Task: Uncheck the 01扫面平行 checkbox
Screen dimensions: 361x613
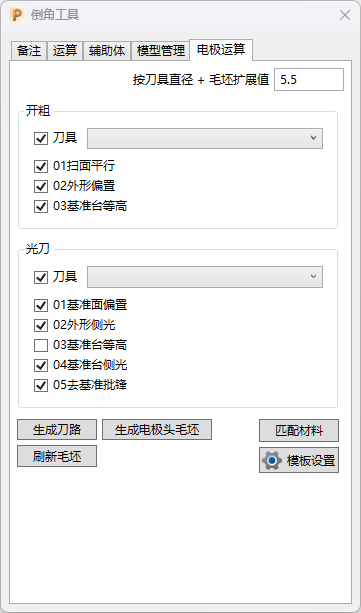Action: pos(41,166)
